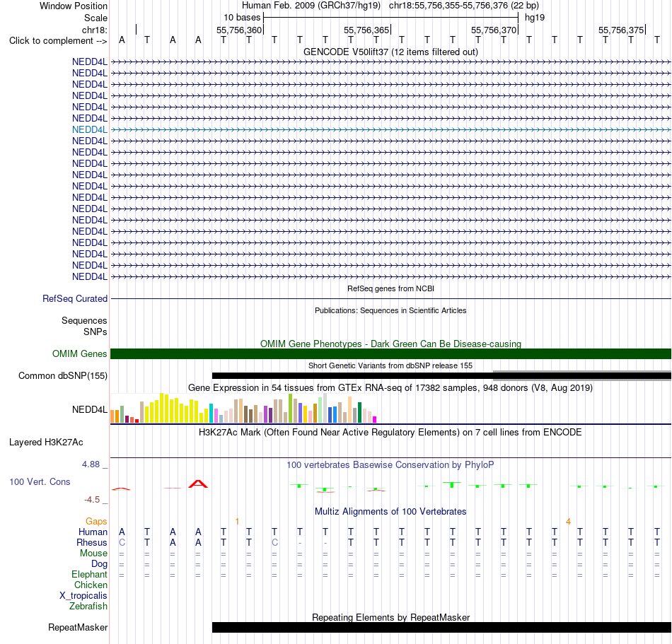This screenshot has height=644, width=672.
Task: Click the 'RefSeq Curated' track label
Action: (74, 298)
